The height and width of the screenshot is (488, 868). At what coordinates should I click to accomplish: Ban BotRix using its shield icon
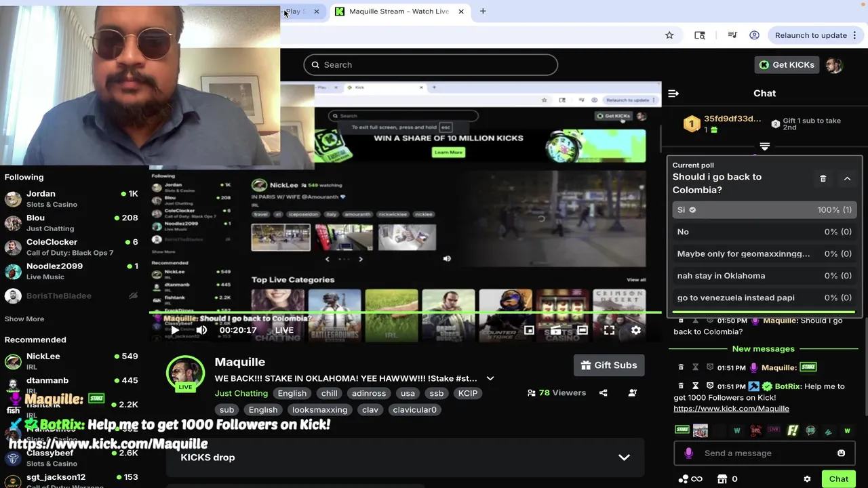click(x=710, y=386)
